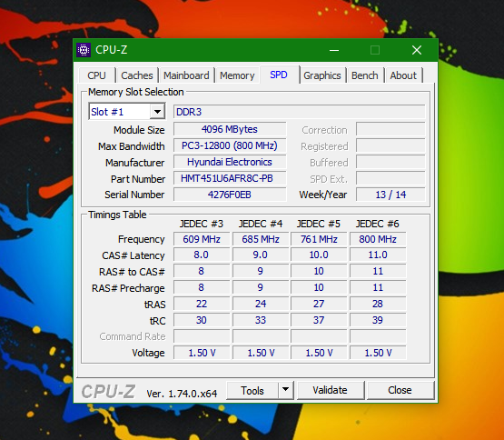Click the Close button at bottom
The width and height of the screenshot is (504, 440).
click(x=400, y=390)
